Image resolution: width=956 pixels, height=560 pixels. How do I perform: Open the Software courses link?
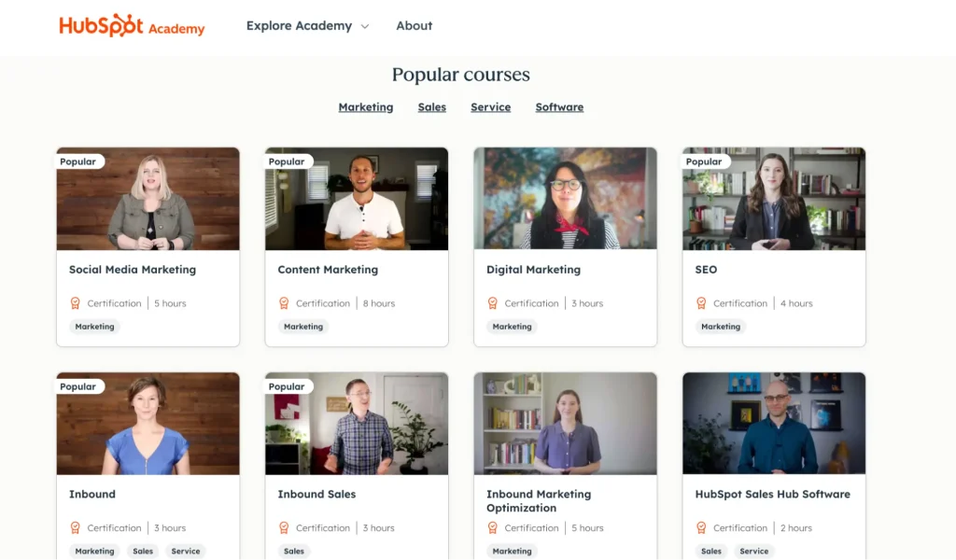[559, 106]
